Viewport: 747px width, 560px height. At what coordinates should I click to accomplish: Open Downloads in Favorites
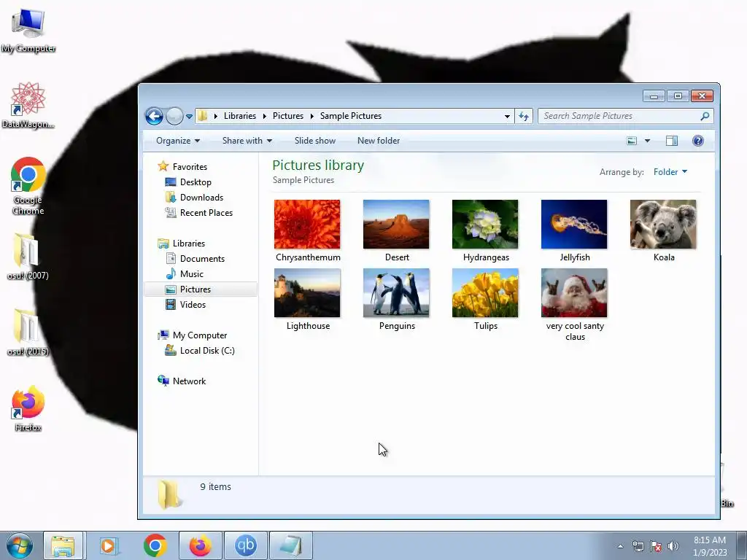(x=201, y=197)
